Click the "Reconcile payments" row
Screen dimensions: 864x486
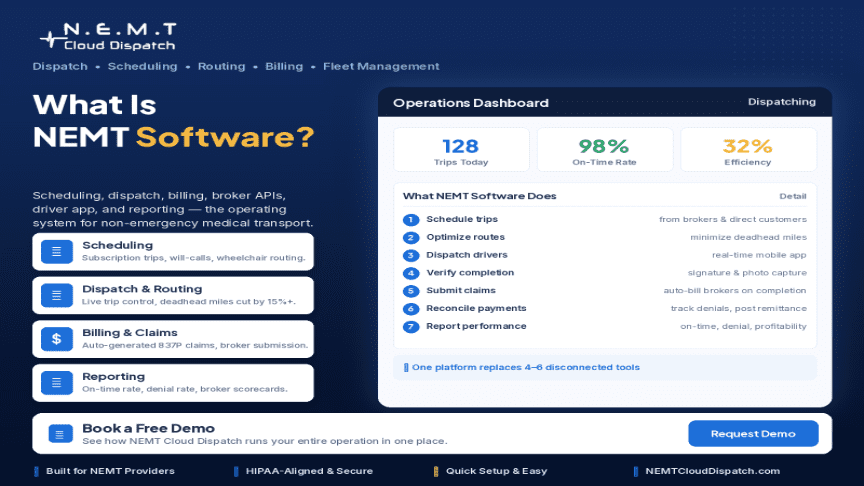tap(604, 309)
